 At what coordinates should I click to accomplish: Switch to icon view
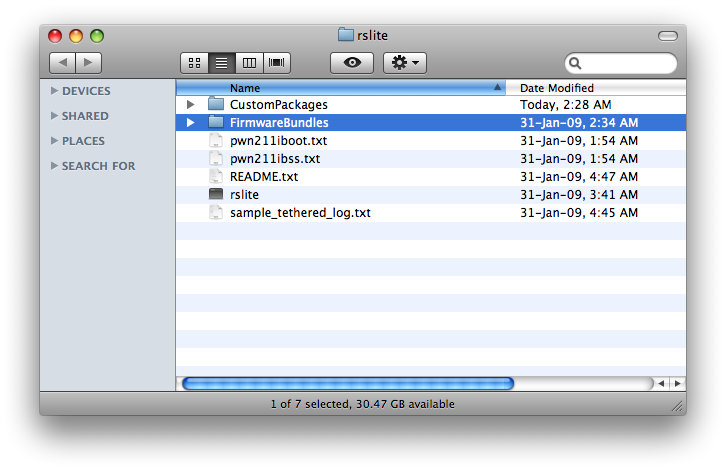[194, 63]
